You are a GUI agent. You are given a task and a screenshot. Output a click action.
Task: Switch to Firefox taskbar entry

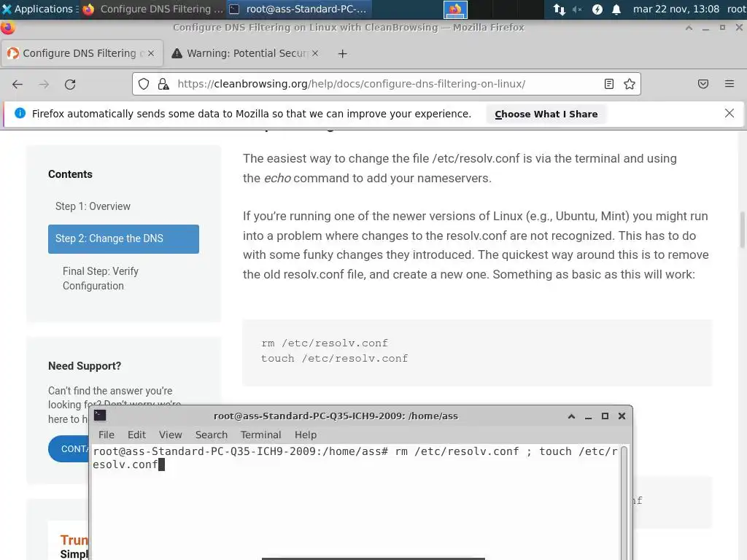pos(153,9)
